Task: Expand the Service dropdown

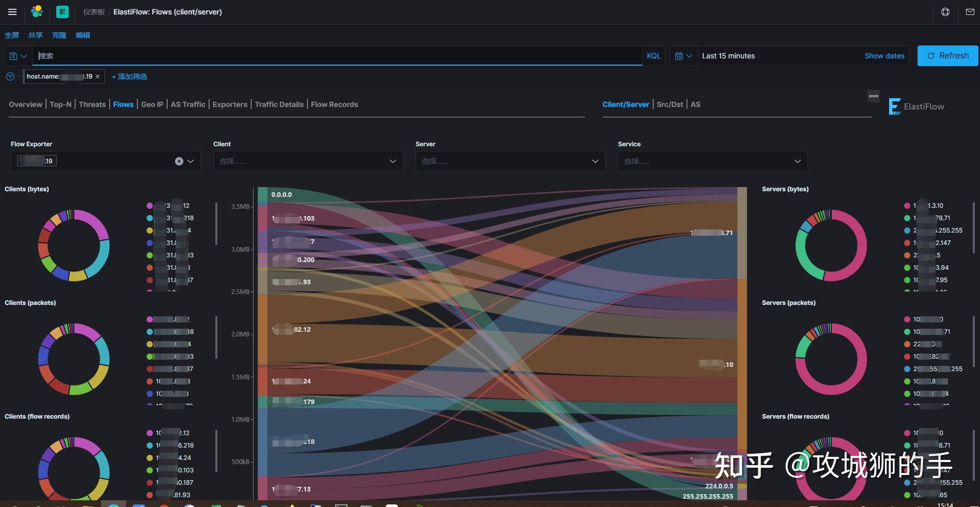Action: (x=713, y=161)
